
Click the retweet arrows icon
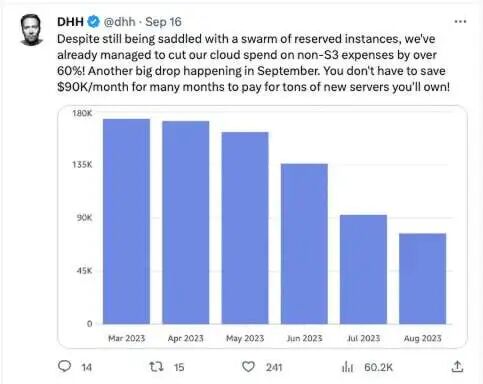pos(156,367)
